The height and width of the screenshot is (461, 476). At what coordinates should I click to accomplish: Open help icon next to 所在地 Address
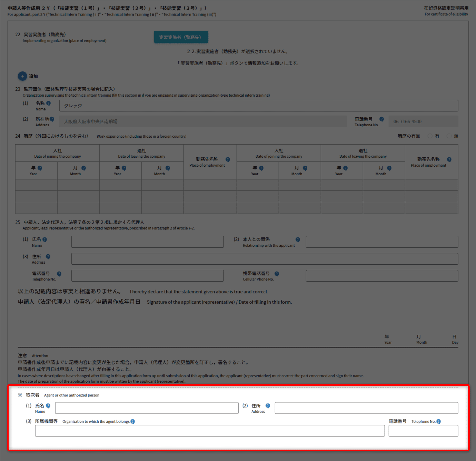[52, 119]
